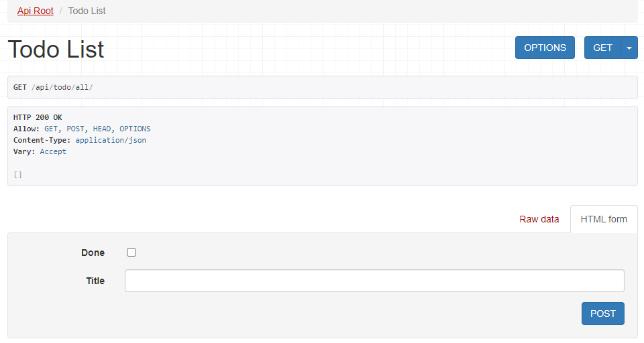
Task: Send an OPTIONS request with the button
Action: (545, 48)
